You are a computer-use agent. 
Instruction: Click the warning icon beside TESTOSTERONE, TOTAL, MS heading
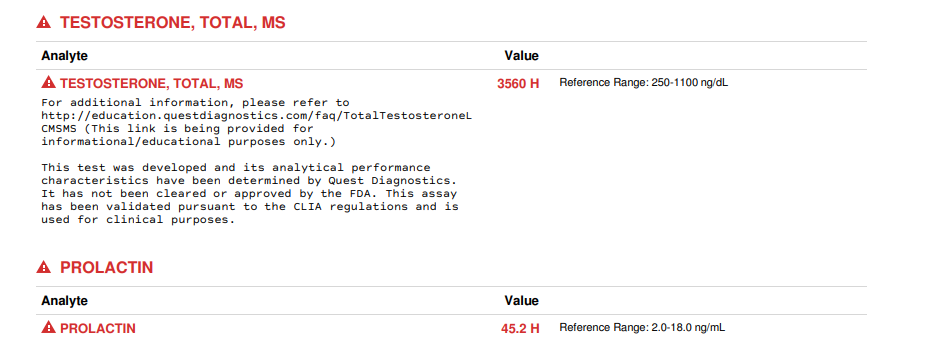pos(43,23)
